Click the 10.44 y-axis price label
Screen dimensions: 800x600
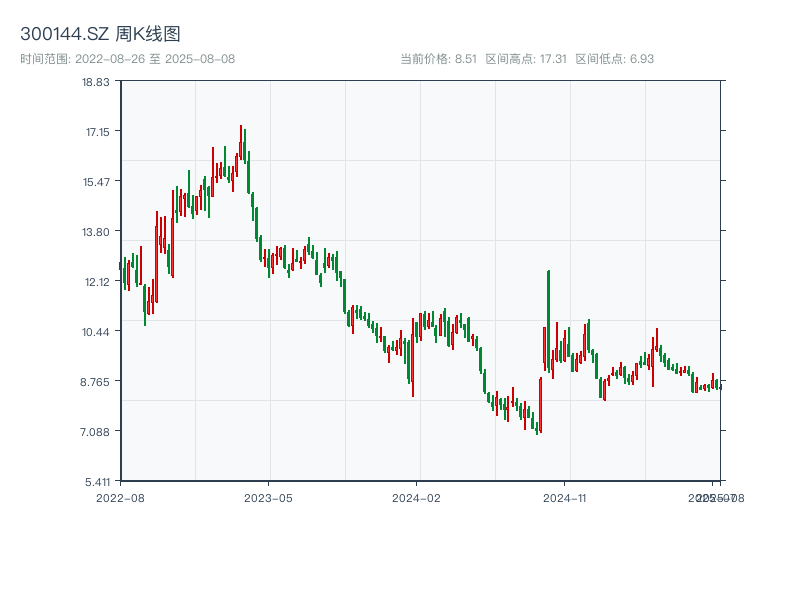(96, 332)
